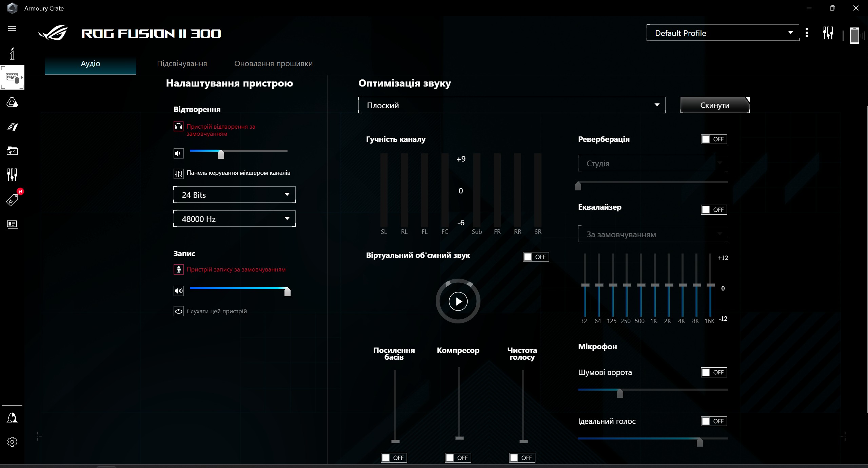Switch to the Аудіо tab

click(91, 64)
